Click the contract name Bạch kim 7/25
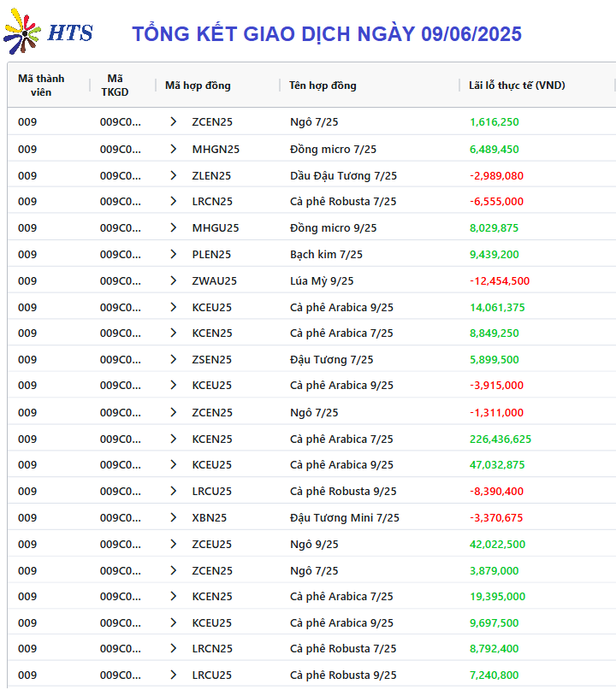This screenshot has width=616, height=690. click(326, 254)
